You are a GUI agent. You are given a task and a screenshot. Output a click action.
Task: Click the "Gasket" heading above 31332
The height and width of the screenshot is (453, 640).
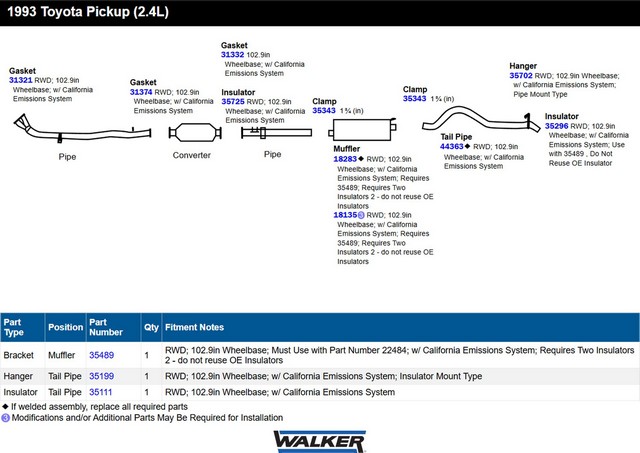(x=234, y=45)
